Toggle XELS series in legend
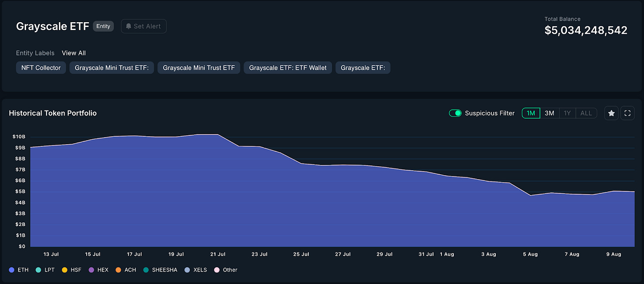The width and height of the screenshot is (644, 284). pos(195,270)
